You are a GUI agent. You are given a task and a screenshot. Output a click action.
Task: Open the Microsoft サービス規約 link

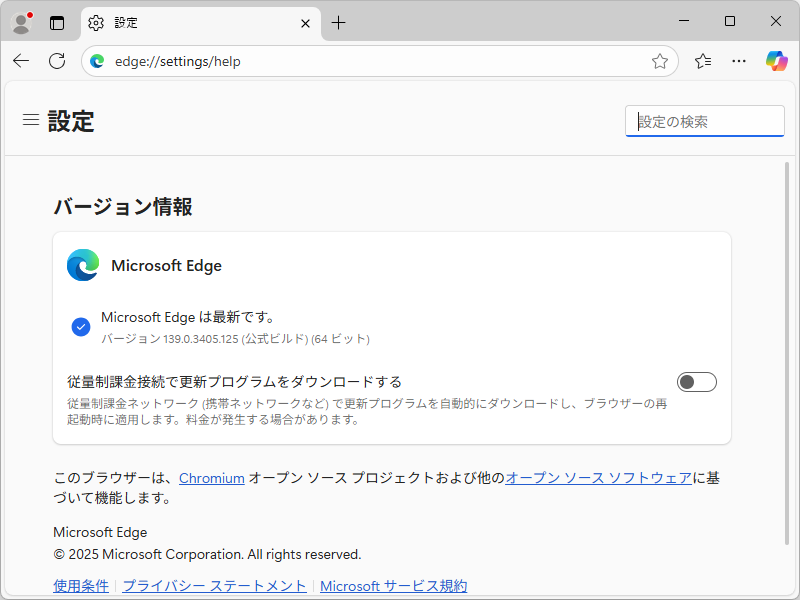[x=391, y=585]
